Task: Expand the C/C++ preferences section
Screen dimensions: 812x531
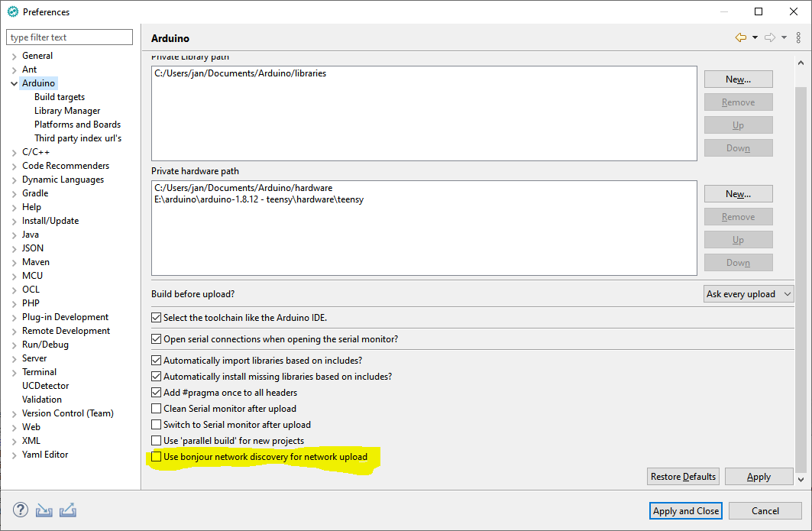Action: (x=13, y=151)
